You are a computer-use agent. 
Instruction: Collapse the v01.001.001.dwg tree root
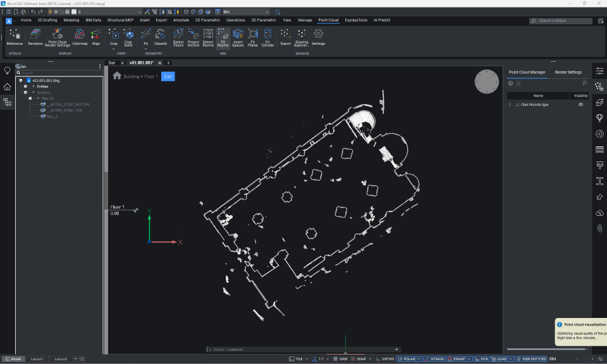[x=21, y=81]
